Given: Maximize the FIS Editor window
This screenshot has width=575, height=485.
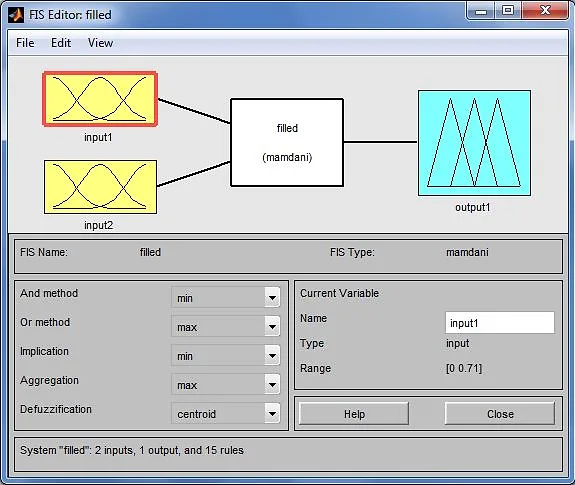Looking at the screenshot, I should 508,10.
